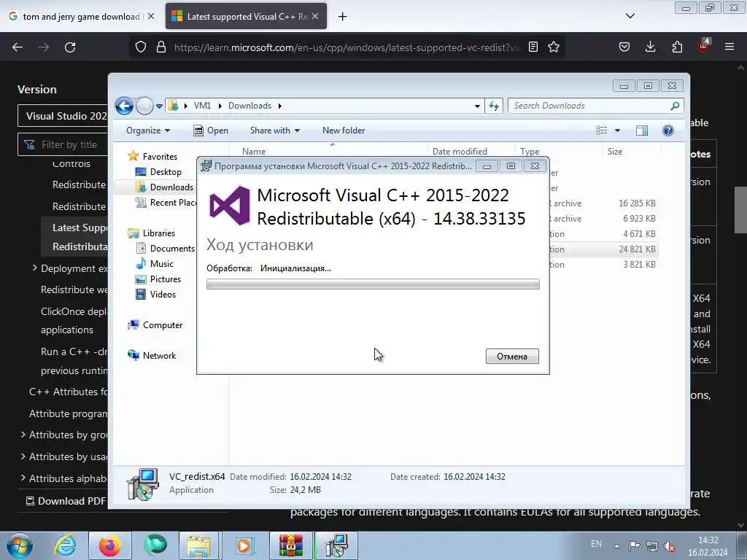The width and height of the screenshot is (747, 560).
Task: Close the Latest supported Visual C++ tab
Action: (315, 17)
